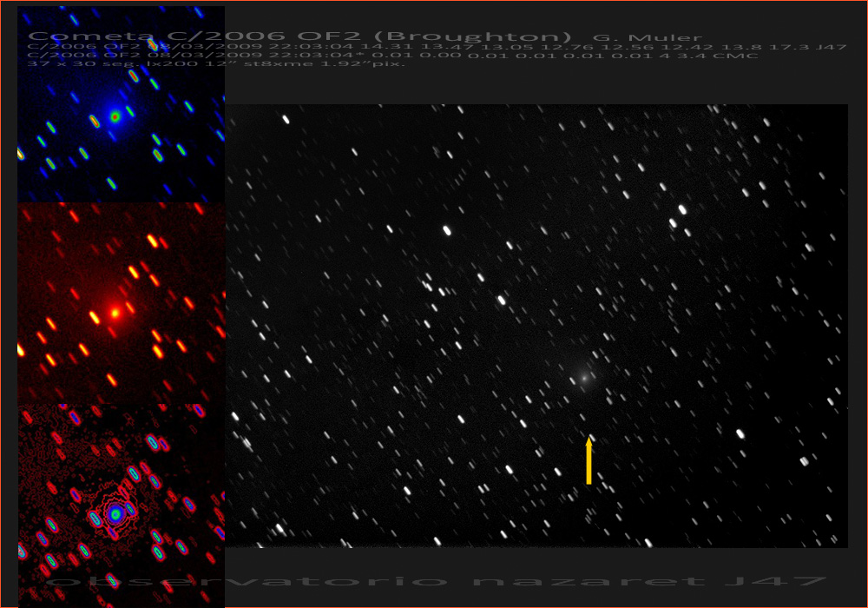Click the yellow arrow pointing at the comet
The height and width of the screenshot is (608, 868).
(x=589, y=460)
